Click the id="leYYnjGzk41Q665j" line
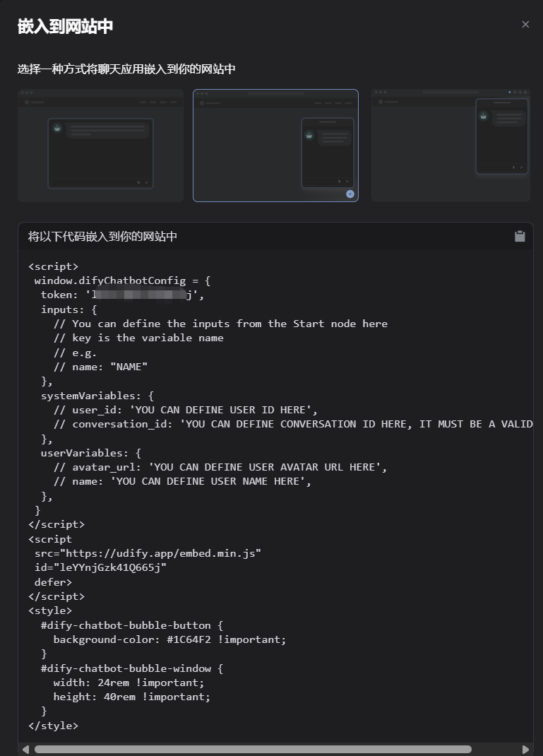 pos(100,567)
